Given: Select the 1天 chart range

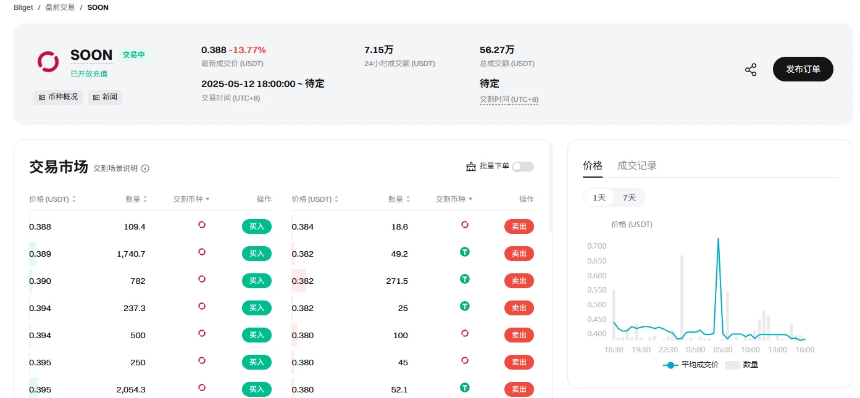Looking at the screenshot, I should tap(599, 197).
